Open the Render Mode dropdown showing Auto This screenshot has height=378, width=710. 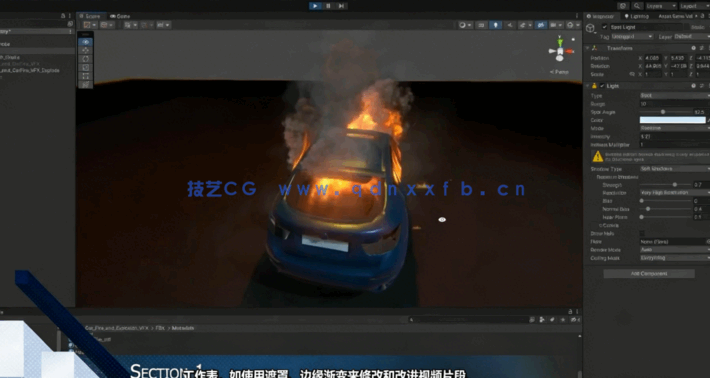click(675, 250)
